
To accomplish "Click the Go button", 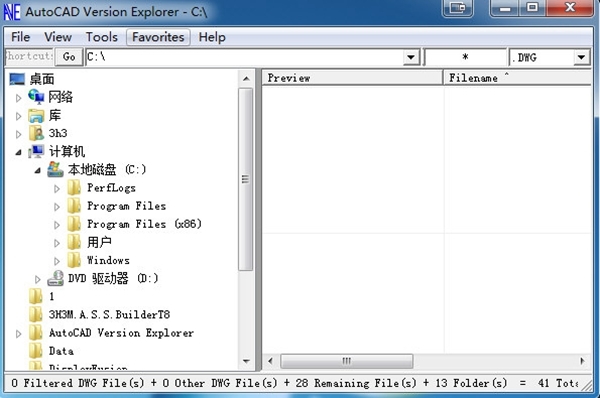I will 69,57.
